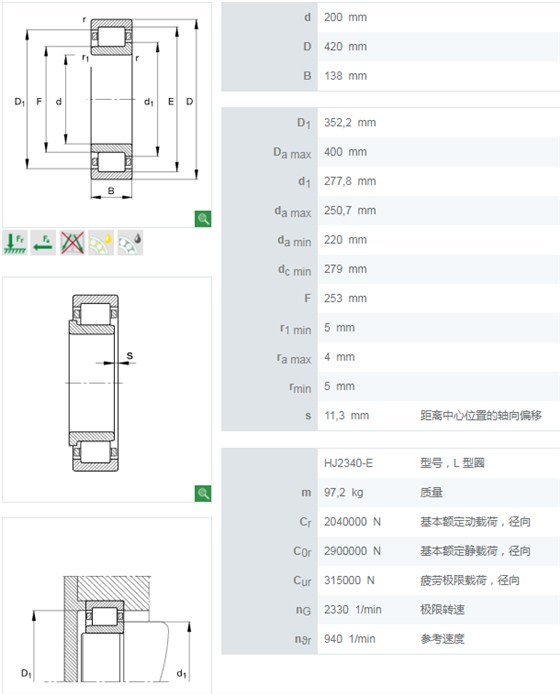Image resolution: width=560 pixels, height=694 pixels.
Task: Click the 极限转速 description
Action: pyautogui.click(x=442, y=609)
